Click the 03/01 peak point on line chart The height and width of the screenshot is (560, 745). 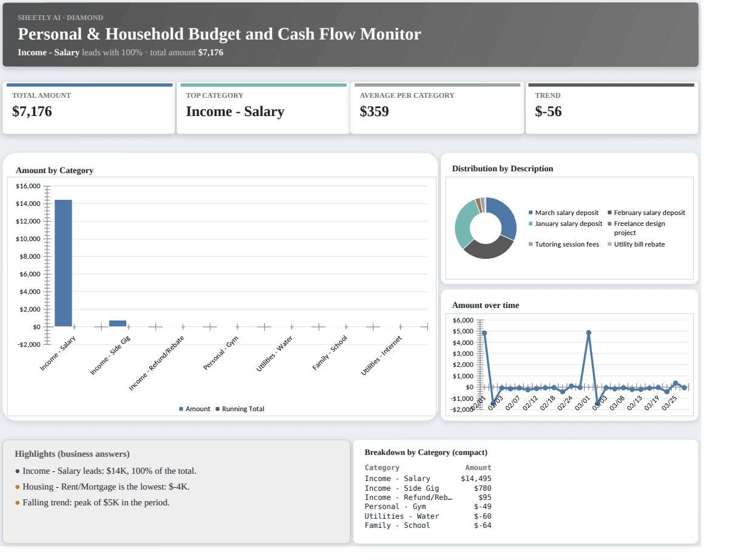point(588,333)
